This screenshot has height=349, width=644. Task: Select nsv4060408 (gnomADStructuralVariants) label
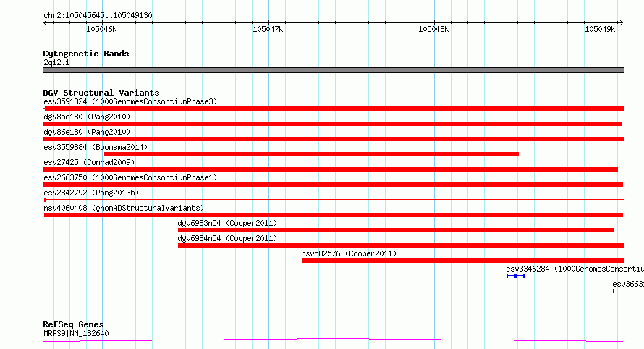pos(124,208)
